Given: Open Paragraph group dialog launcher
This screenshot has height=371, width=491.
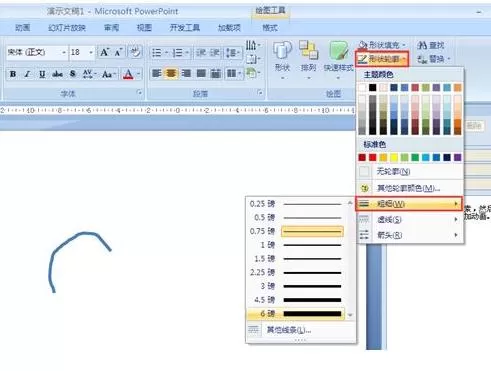Looking at the screenshot, I should (x=260, y=93).
